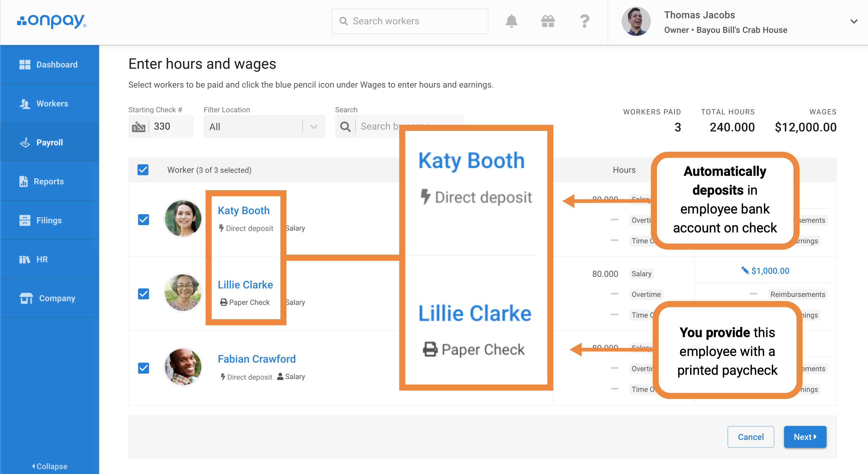Open the help question mark

point(585,21)
